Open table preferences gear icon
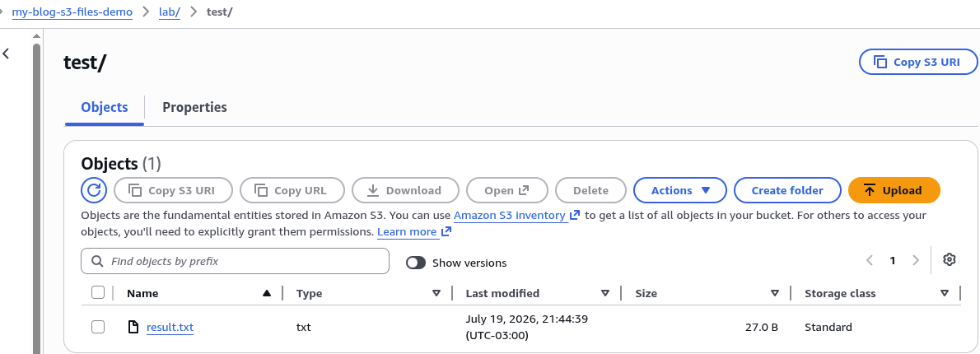This screenshot has width=980, height=354. point(950,259)
